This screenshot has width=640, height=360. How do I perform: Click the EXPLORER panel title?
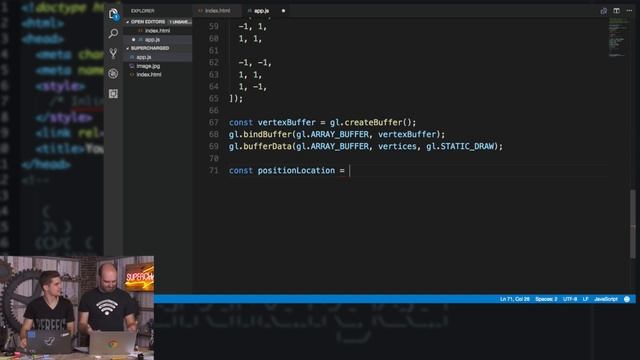[x=143, y=11]
